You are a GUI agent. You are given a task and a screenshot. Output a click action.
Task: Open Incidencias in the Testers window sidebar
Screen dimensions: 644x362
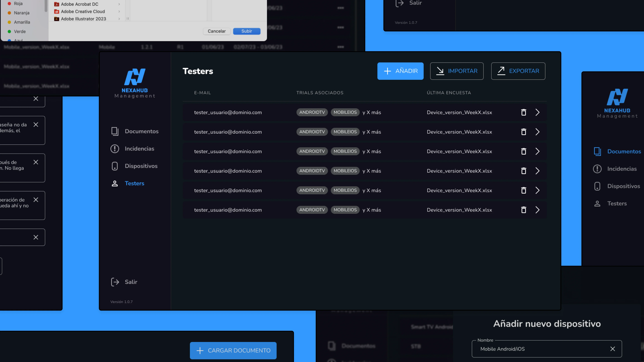[132, 148]
